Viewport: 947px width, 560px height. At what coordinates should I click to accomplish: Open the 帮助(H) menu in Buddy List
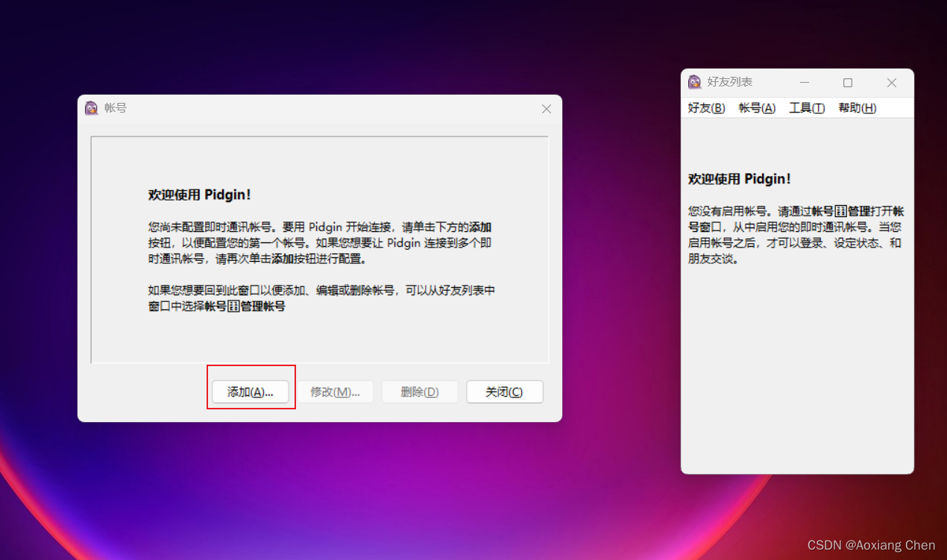[x=858, y=108]
